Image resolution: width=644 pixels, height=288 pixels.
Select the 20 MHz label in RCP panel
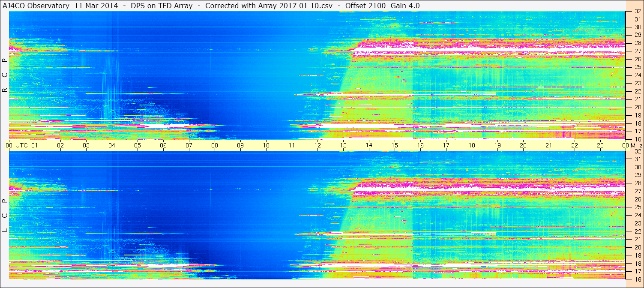(x=637, y=107)
